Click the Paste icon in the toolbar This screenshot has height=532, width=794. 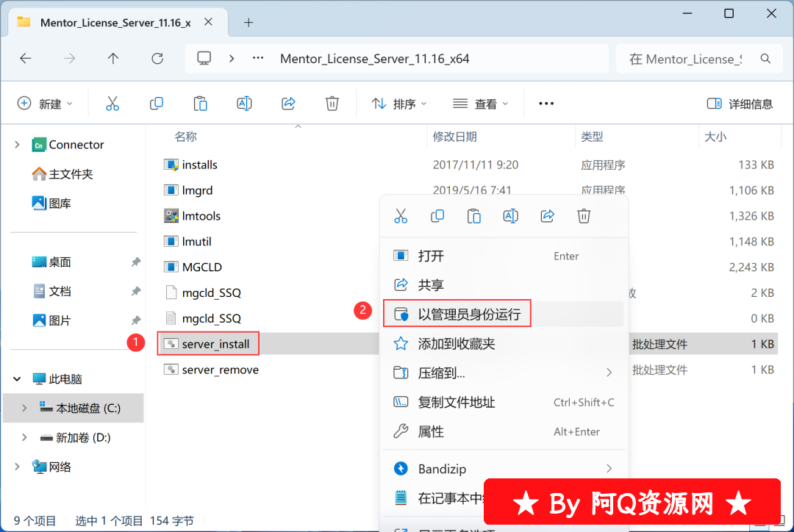(x=201, y=104)
